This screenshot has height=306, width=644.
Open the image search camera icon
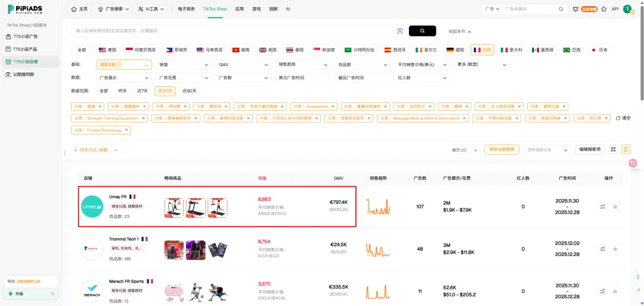point(400,31)
